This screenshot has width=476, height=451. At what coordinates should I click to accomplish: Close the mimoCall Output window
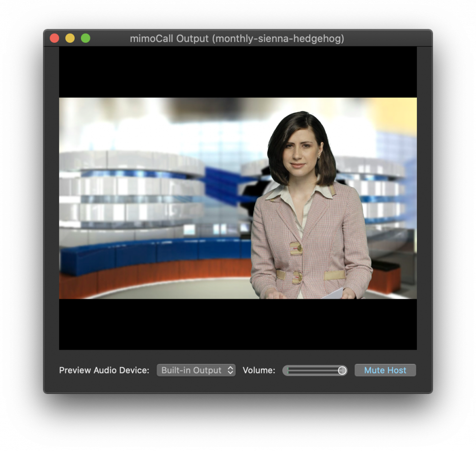55,38
